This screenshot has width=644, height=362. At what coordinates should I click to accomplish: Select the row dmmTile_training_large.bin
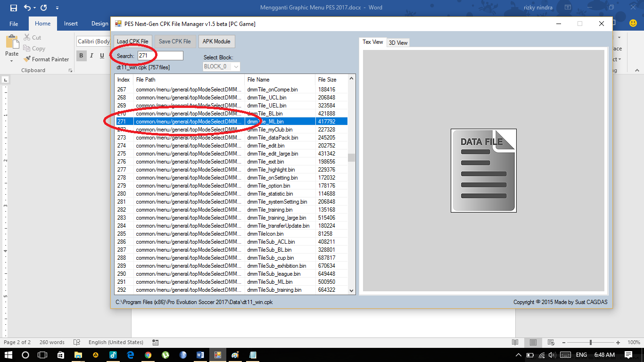(231, 218)
